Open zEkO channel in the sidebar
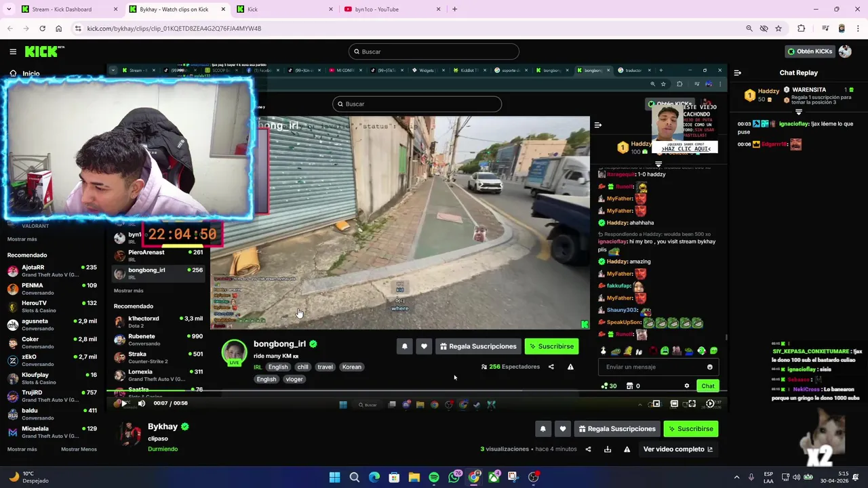Image resolution: width=868 pixels, height=488 pixels. pyautogui.click(x=52, y=360)
